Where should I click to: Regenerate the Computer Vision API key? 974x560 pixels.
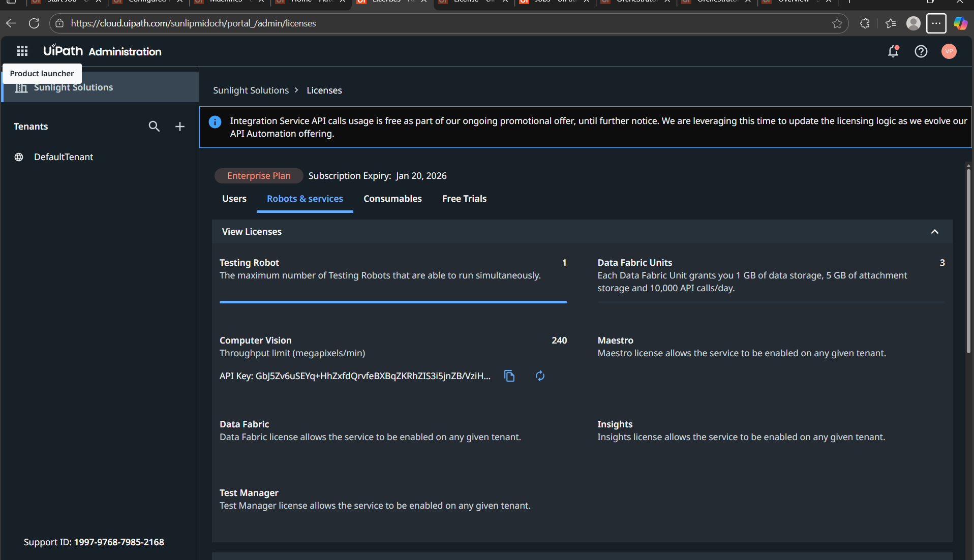pyautogui.click(x=540, y=376)
